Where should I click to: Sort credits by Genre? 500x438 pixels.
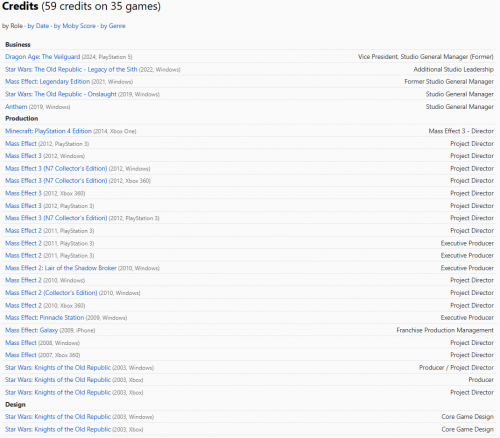(113, 26)
